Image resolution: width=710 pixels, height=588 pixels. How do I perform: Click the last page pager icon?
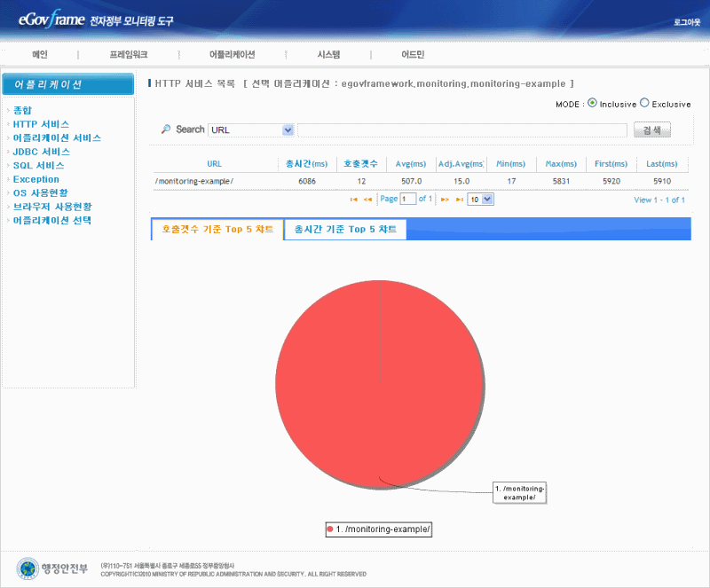[459, 200]
